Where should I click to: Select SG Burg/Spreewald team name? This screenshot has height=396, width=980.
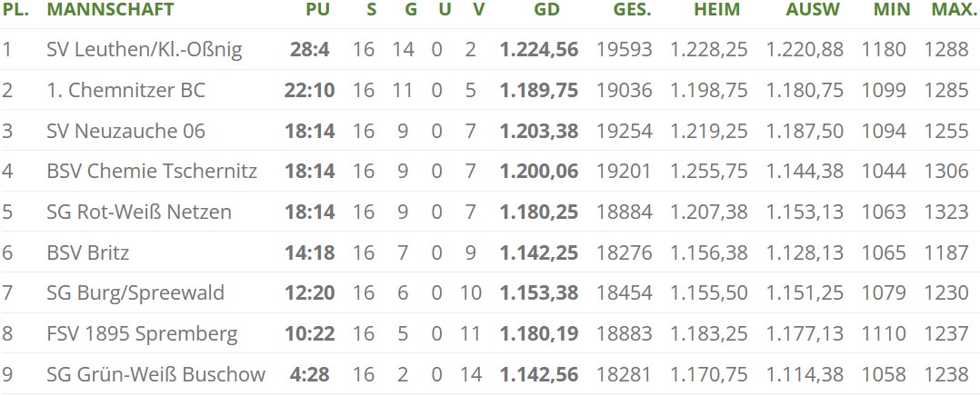[x=135, y=293]
